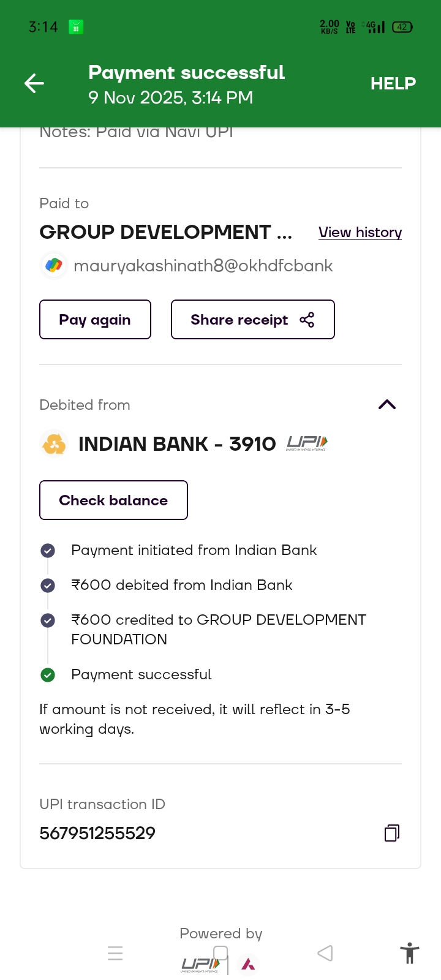Tap the payee UPI address text
The image size is (441, 980).
coord(203,266)
